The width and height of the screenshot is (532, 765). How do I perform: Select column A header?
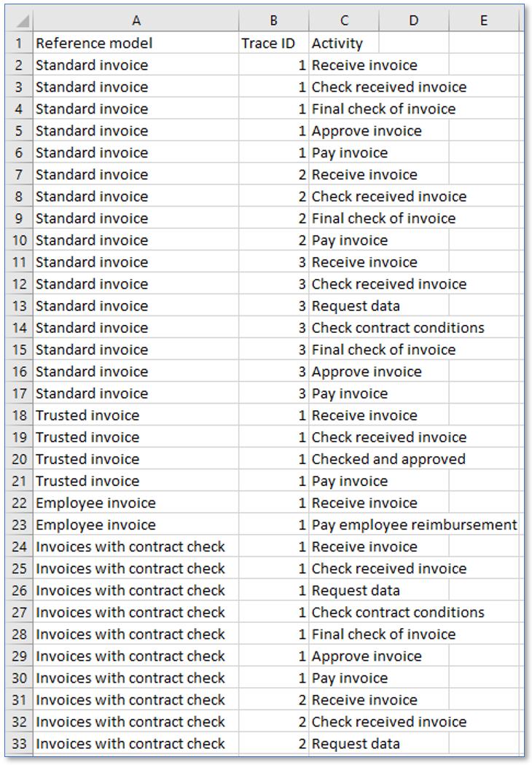(x=136, y=21)
